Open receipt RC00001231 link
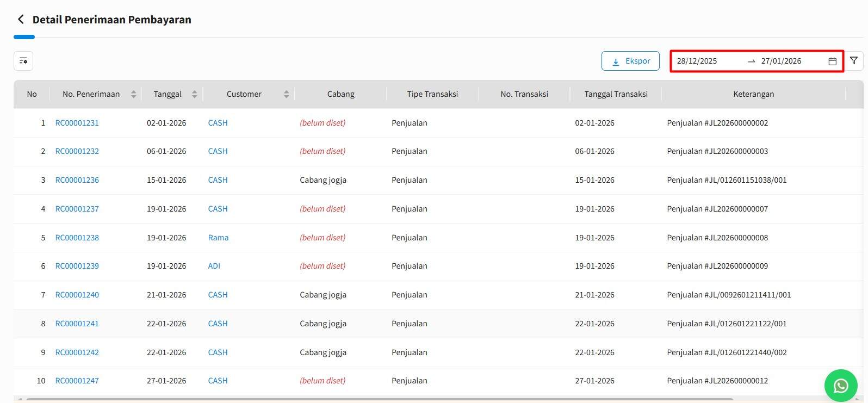The width and height of the screenshot is (868, 403). 77,123
